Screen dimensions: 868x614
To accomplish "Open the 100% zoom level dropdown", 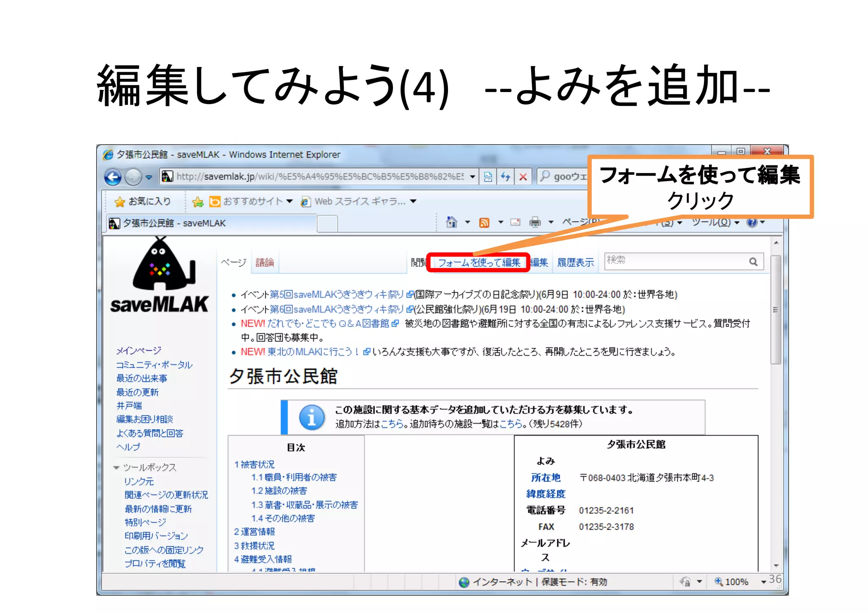I will click(x=763, y=582).
